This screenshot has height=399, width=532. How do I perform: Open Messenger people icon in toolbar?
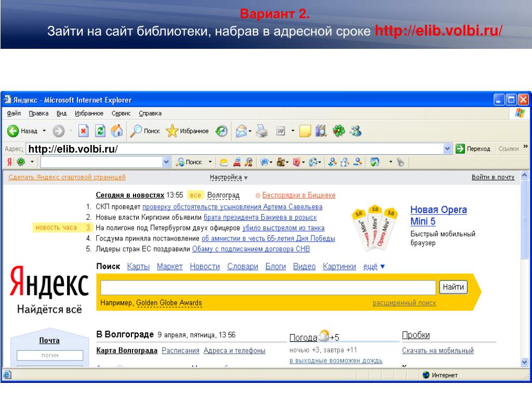click(x=356, y=131)
